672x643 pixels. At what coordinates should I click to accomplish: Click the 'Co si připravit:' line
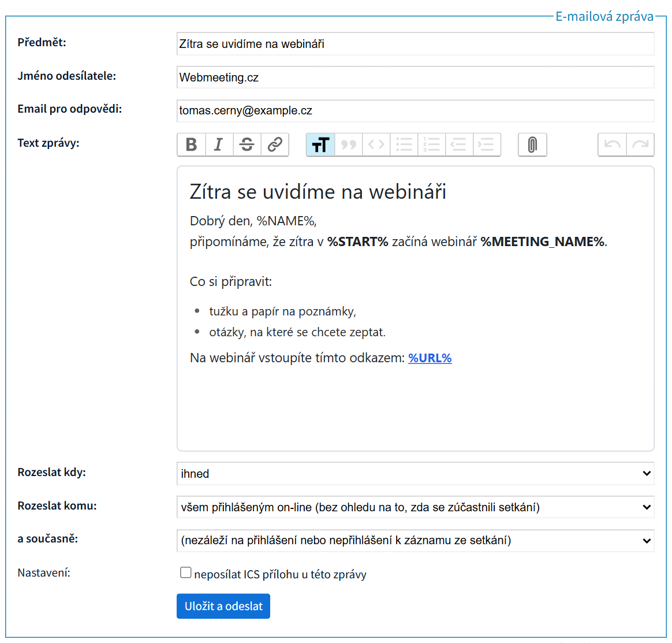click(x=231, y=282)
